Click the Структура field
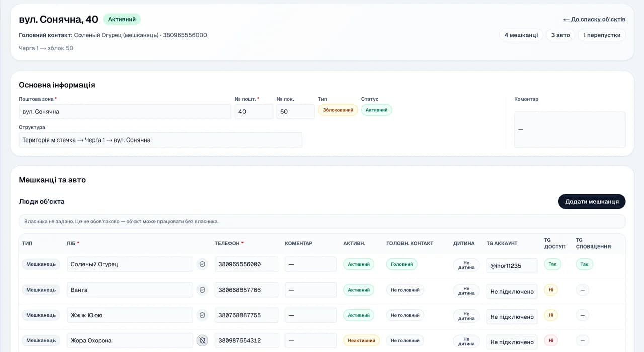 coord(160,140)
